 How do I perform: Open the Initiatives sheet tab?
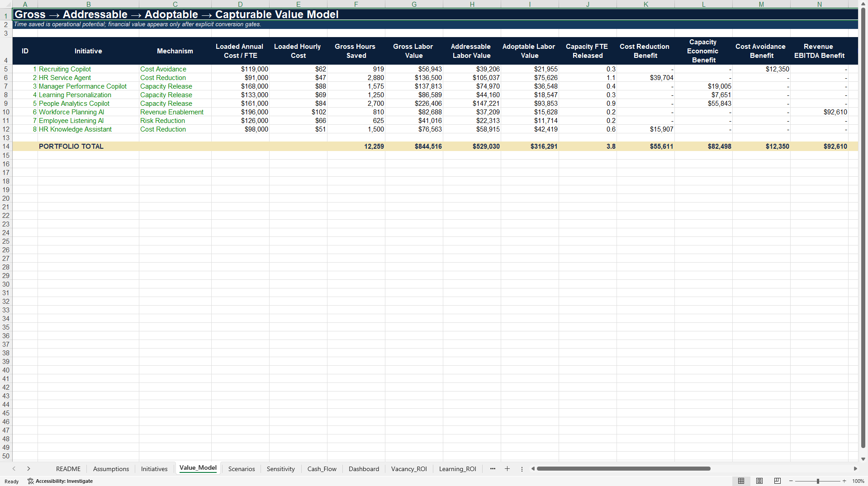154,469
